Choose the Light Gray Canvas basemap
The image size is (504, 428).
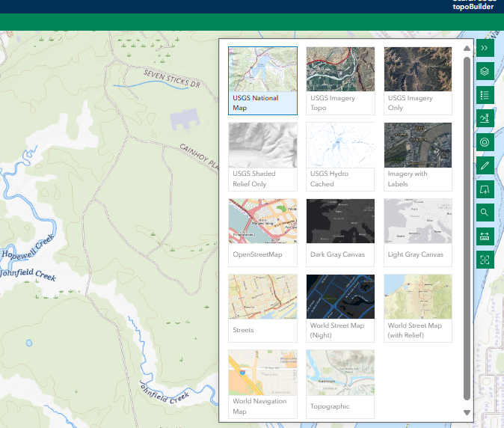coord(418,233)
